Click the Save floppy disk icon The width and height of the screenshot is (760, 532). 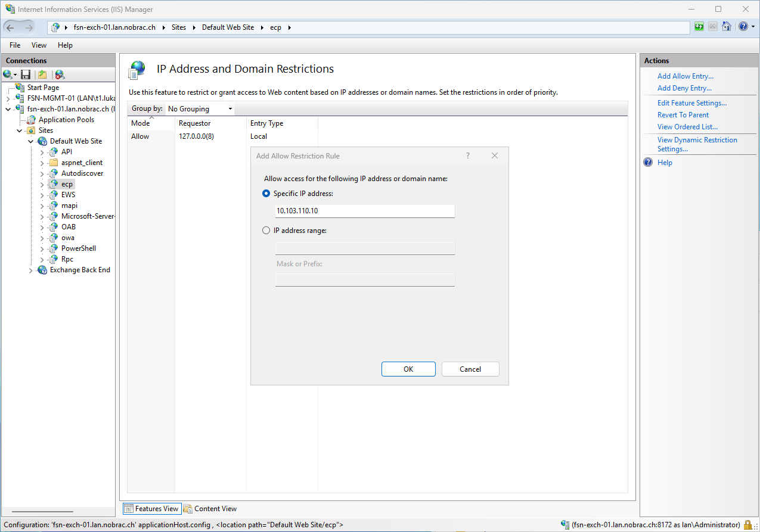(26, 74)
